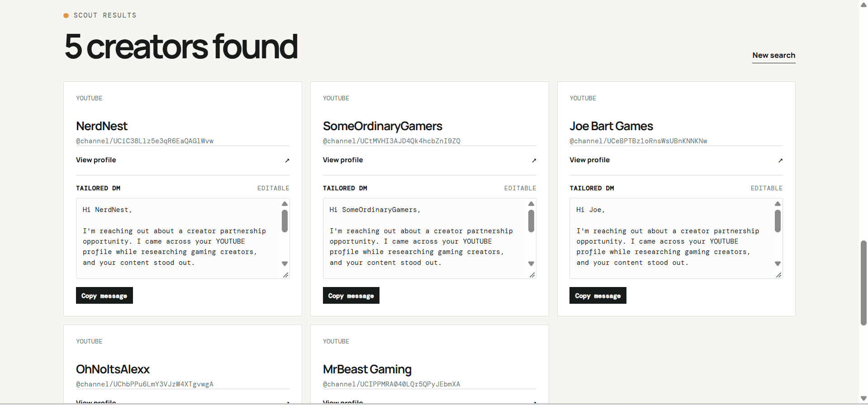The width and height of the screenshot is (868, 405).
Task: Open Joe Bart Games View profile arrow icon
Action: (780, 160)
